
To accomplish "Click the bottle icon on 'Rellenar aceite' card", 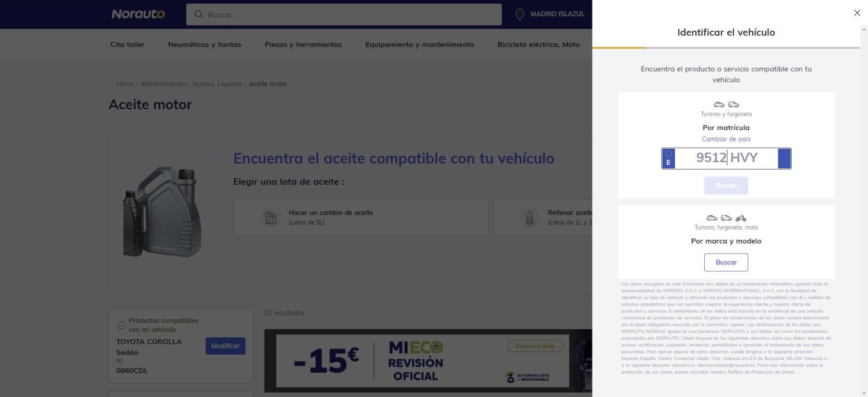I will click(529, 217).
